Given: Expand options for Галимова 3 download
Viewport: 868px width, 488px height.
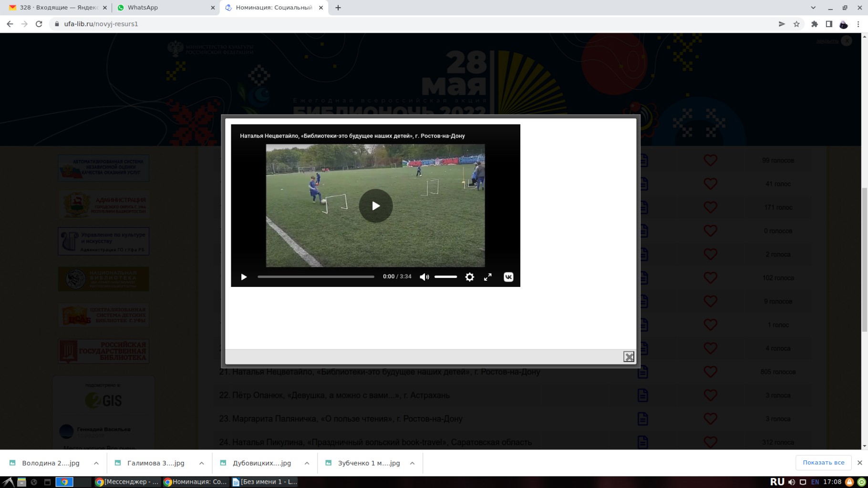Looking at the screenshot, I should 202,463.
